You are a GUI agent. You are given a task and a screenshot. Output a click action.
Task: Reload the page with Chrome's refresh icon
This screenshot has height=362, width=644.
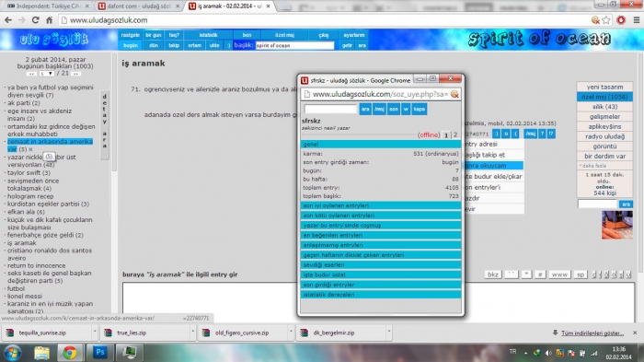[35, 20]
